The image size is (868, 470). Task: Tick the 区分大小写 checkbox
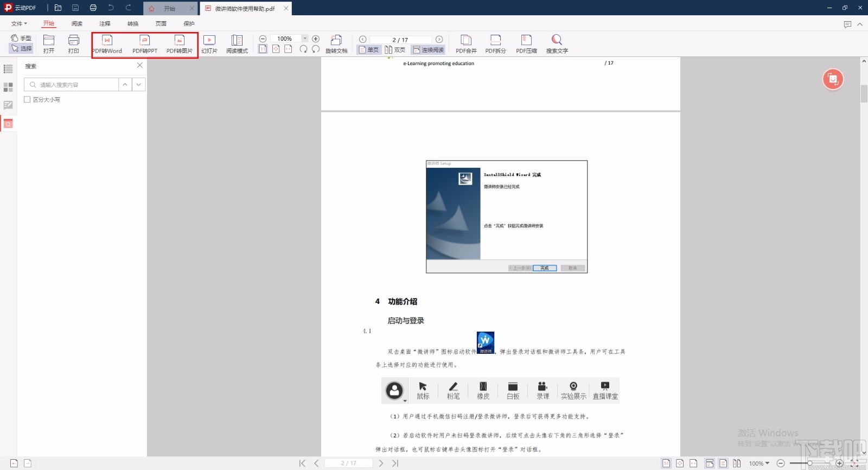tap(27, 99)
